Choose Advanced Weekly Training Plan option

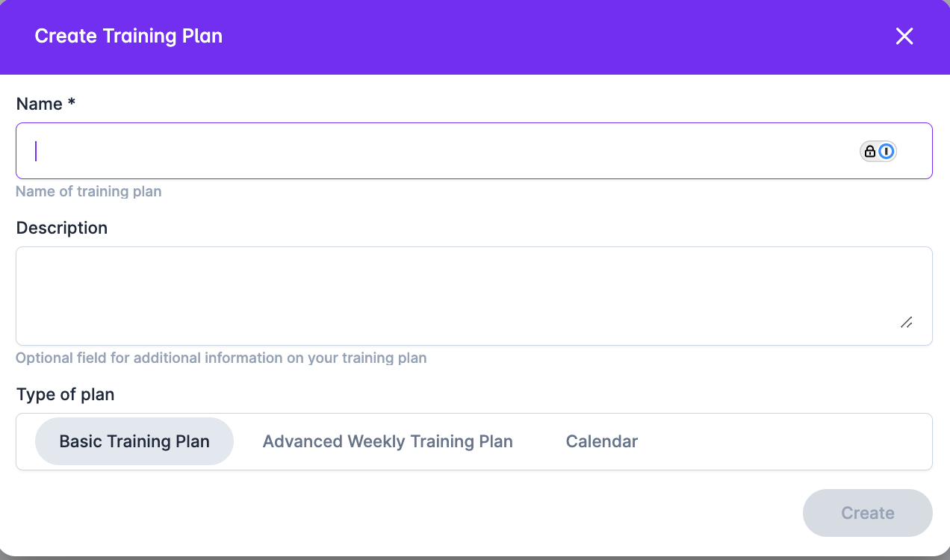388,441
